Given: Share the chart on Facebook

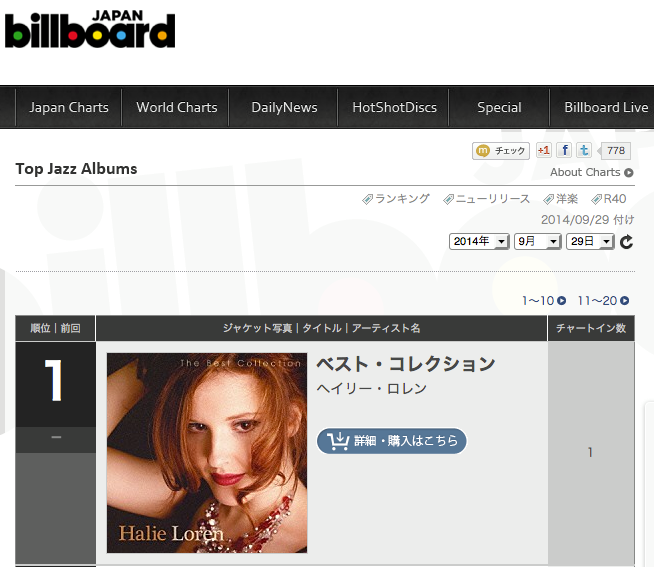Looking at the screenshot, I should [x=564, y=150].
